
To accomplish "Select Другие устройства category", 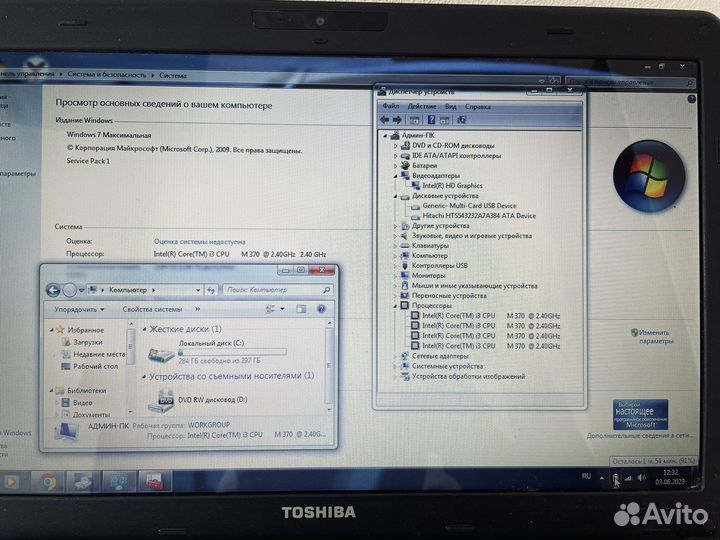I will 440,226.
